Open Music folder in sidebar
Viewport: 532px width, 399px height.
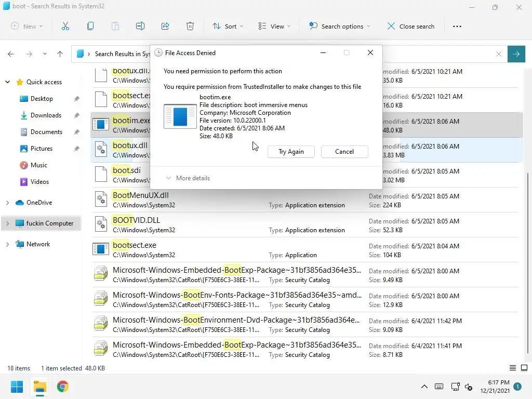tap(38, 165)
